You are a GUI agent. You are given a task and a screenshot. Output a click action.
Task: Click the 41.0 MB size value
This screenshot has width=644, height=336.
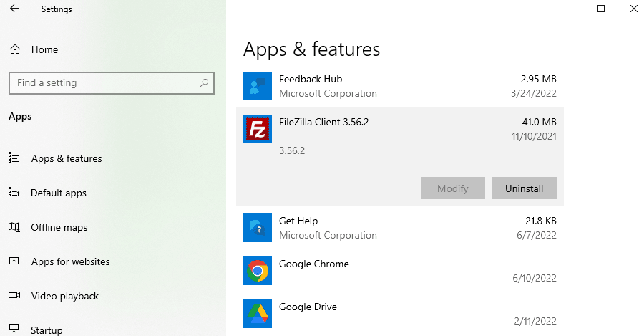click(x=539, y=122)
